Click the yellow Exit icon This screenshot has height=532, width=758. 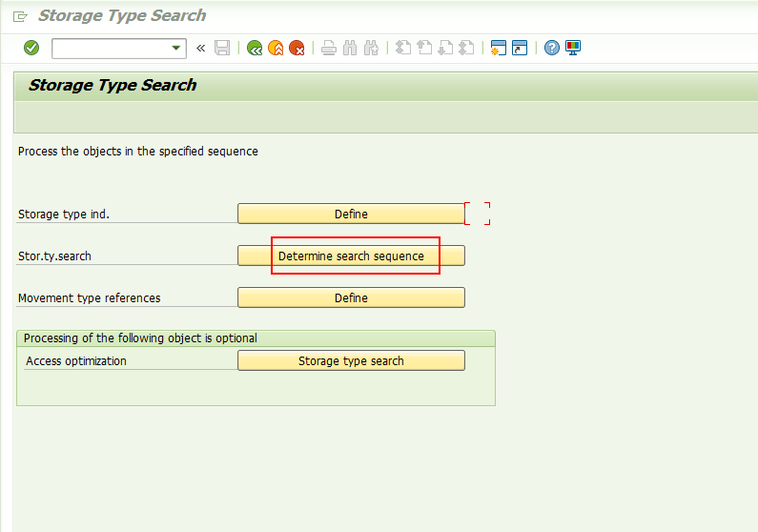click(276, 48)
